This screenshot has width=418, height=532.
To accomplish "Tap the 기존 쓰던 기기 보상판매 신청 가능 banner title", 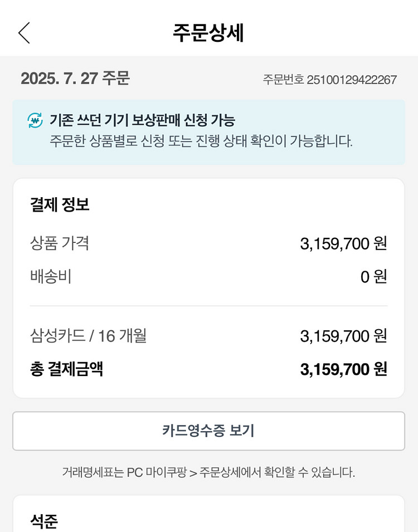I will pyautogui.click(x=142, y=120).
